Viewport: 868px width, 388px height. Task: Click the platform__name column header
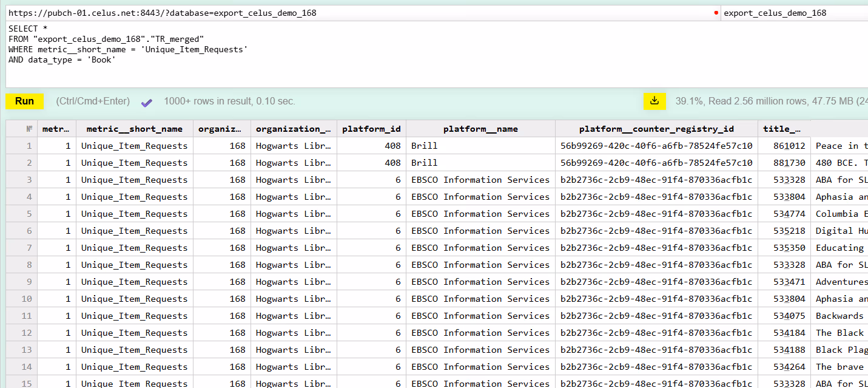480,129
